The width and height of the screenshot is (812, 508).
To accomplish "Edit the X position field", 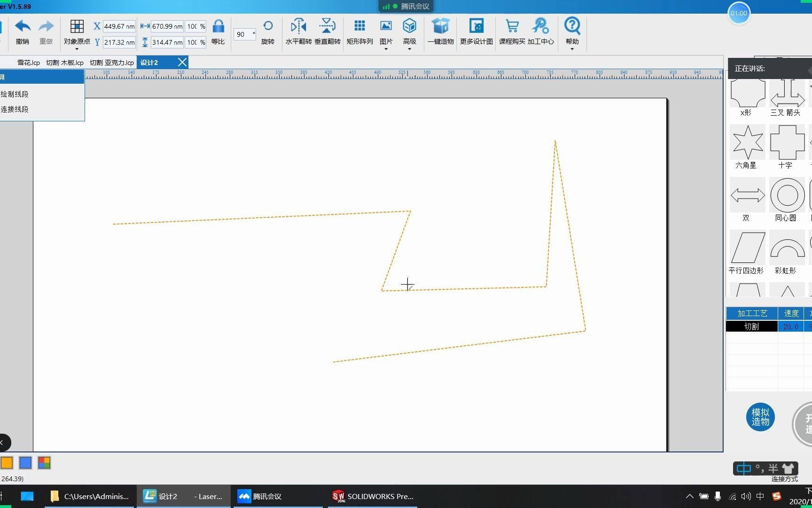I will tap(119, 26).
